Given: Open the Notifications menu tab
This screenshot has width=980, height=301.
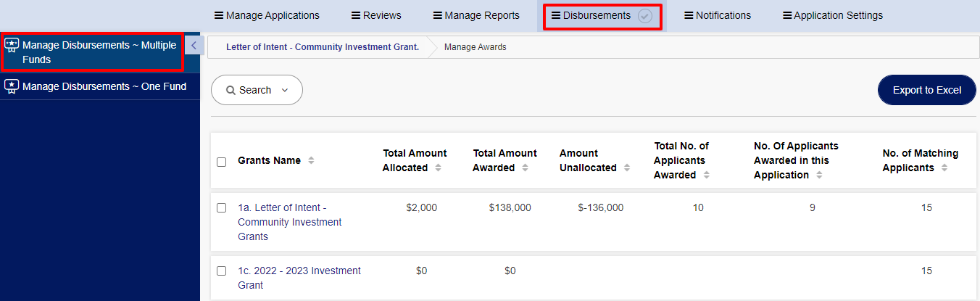Looking at the screenshot, I should click(x=718, y=15).
